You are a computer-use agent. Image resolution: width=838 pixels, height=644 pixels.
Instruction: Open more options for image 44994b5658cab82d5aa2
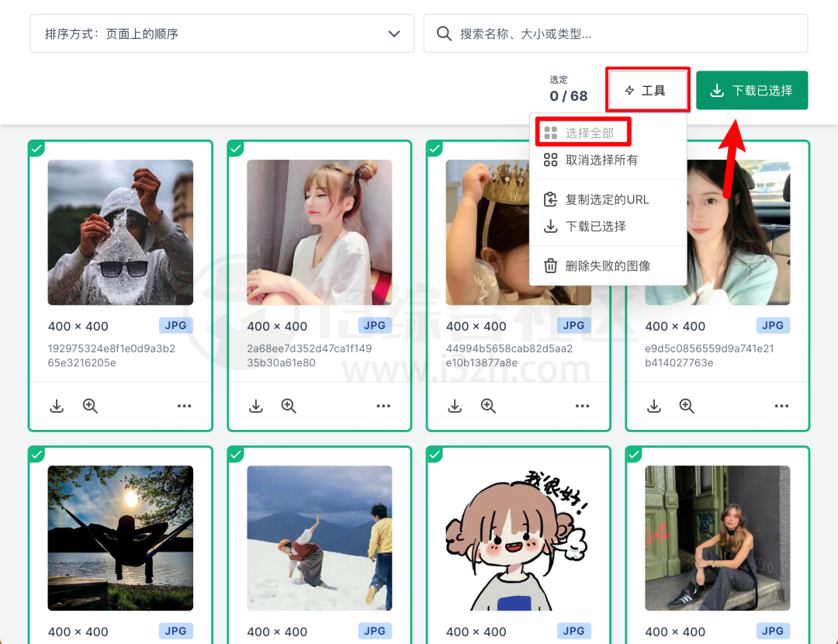click(x=583, y=406)
